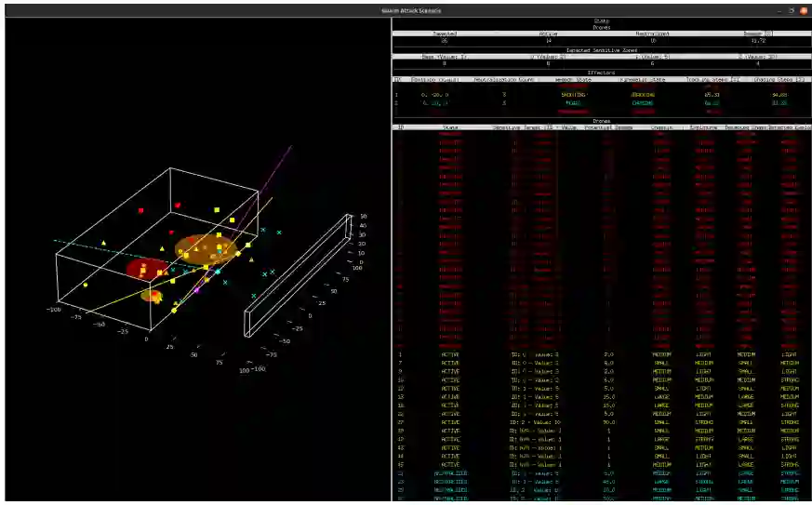Click the large orange impact zone ellipse
Viewport: 812px width, 505px height.
[205, 249]
